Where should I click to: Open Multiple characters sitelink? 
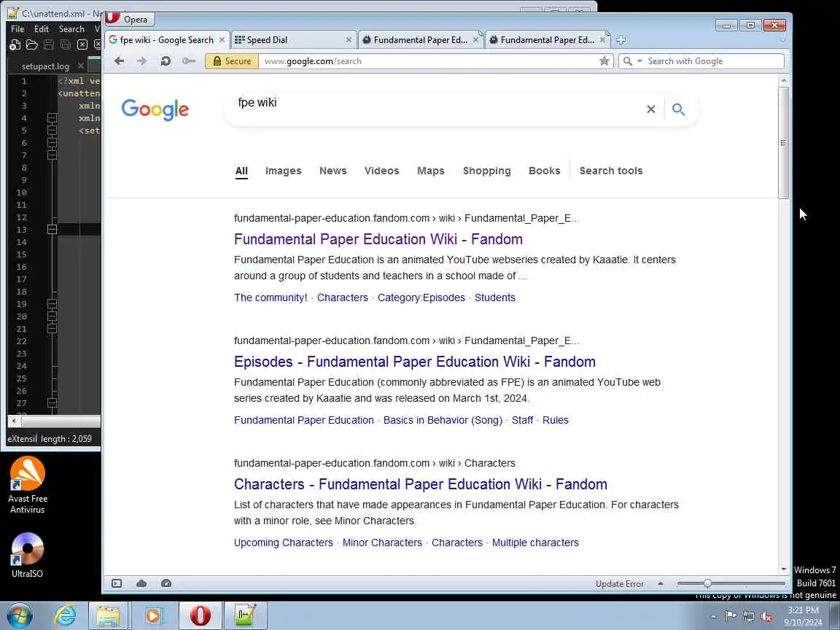(535, 542)
